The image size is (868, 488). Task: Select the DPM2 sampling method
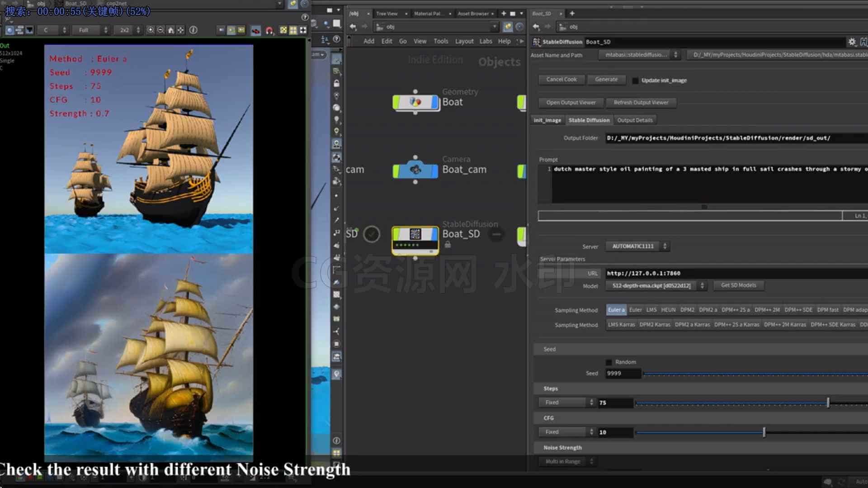687,310
